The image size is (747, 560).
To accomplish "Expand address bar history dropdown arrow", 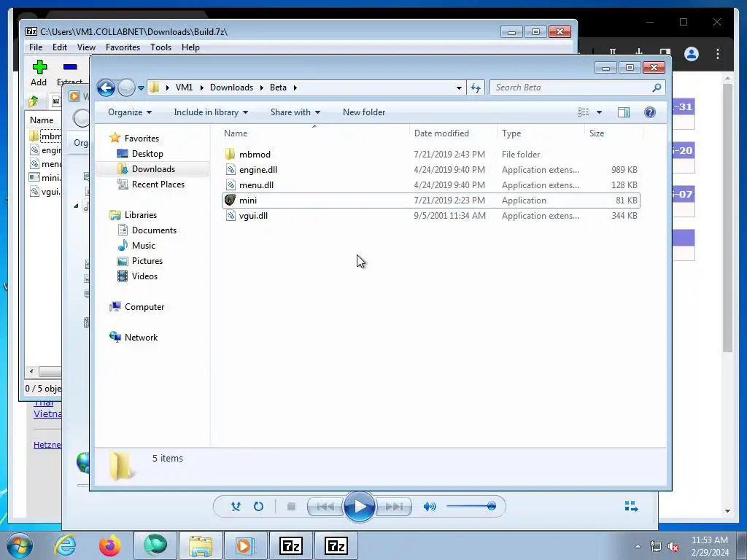I will tap(459, 88).
